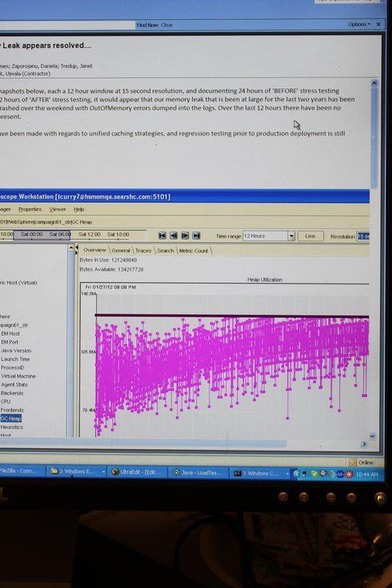This screenshot has width=392, height=588.
Task: Select Launch Time in the tree
Action: (15, 359)
